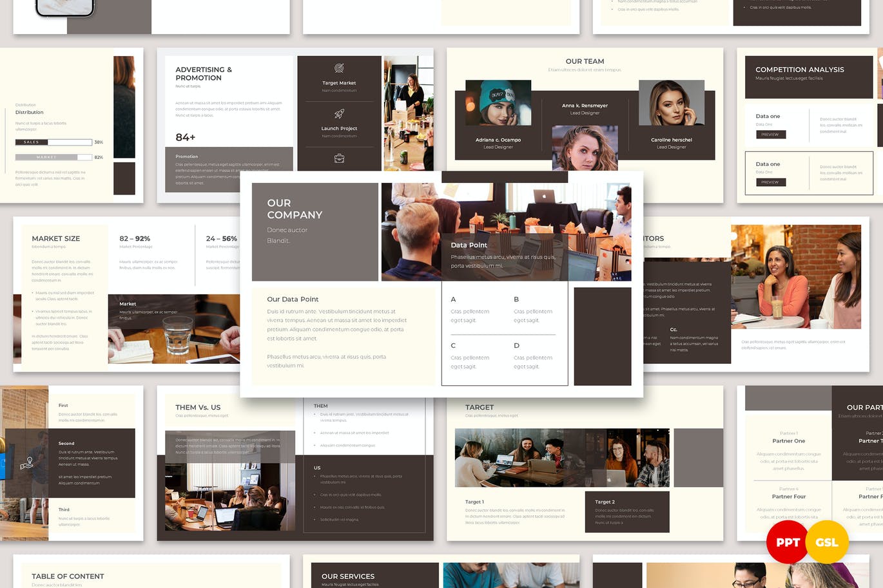883x588 pixels.
Task: Click Caroline Herschel's portrait photo
Action: coord(671,103)
